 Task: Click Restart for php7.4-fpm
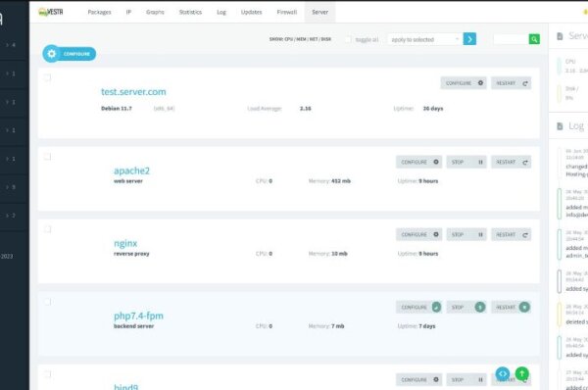pyautogui.click(x=512, y=307)
